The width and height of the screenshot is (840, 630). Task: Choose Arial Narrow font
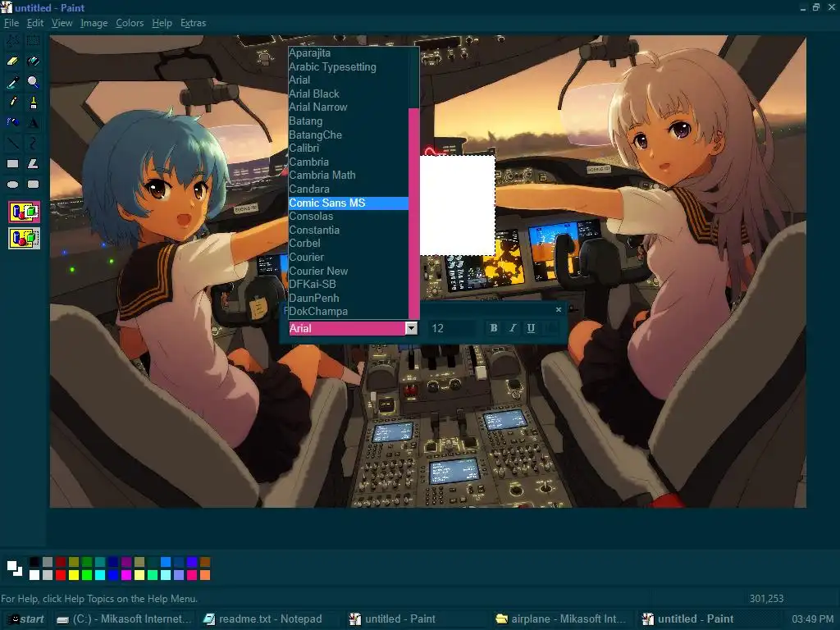(x=348, y=107)
